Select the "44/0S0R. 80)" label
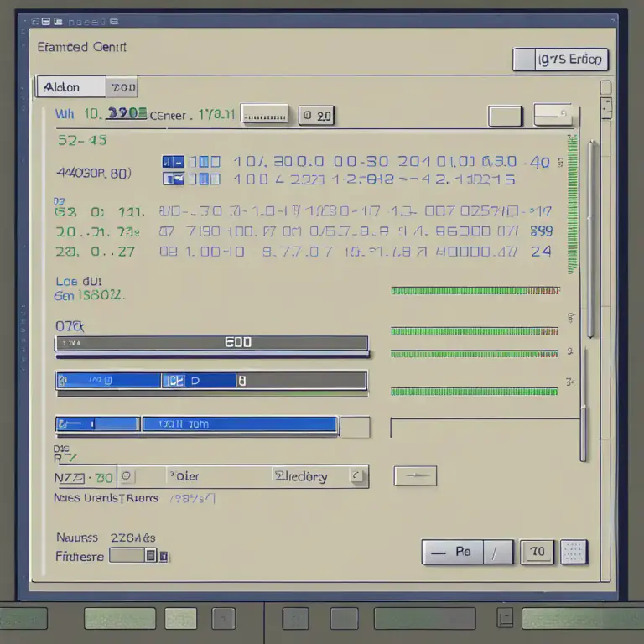The height and width of the screenshot is (644, 644). [x=94, y=173]
